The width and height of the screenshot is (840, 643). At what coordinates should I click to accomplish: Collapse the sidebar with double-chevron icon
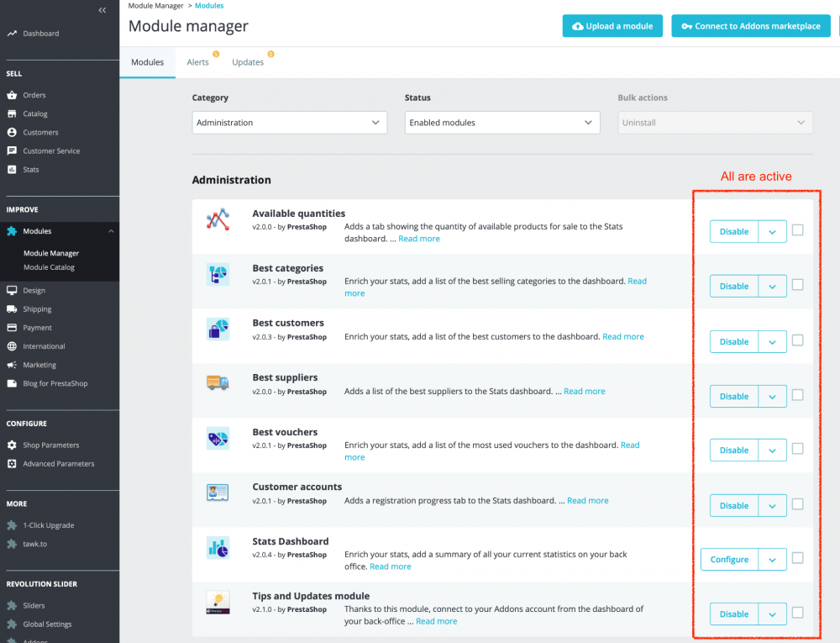102,10
